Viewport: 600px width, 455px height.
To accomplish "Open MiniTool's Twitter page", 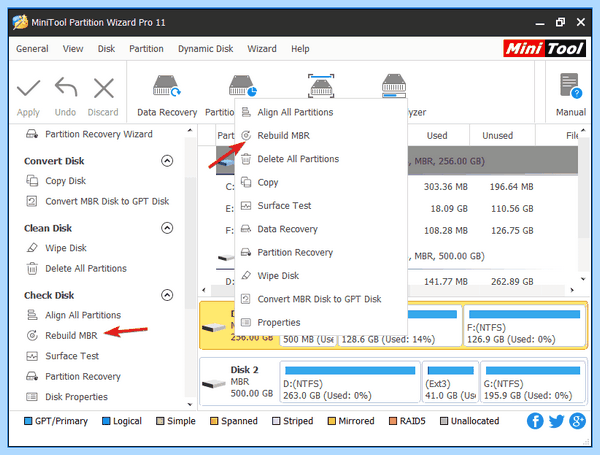I will pos(556,421).
